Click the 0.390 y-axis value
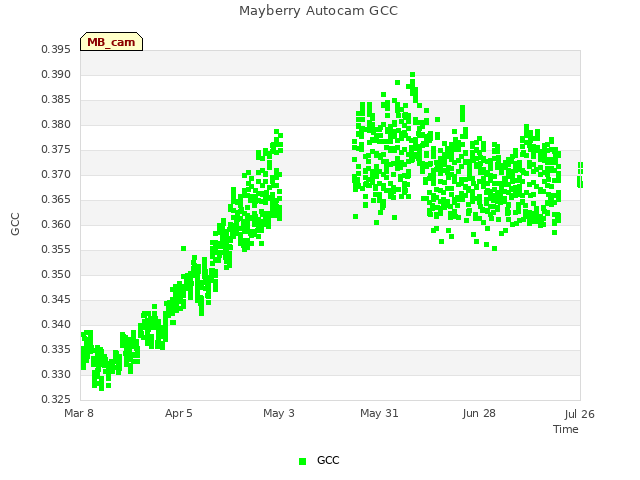 click(x=56, y=75)
